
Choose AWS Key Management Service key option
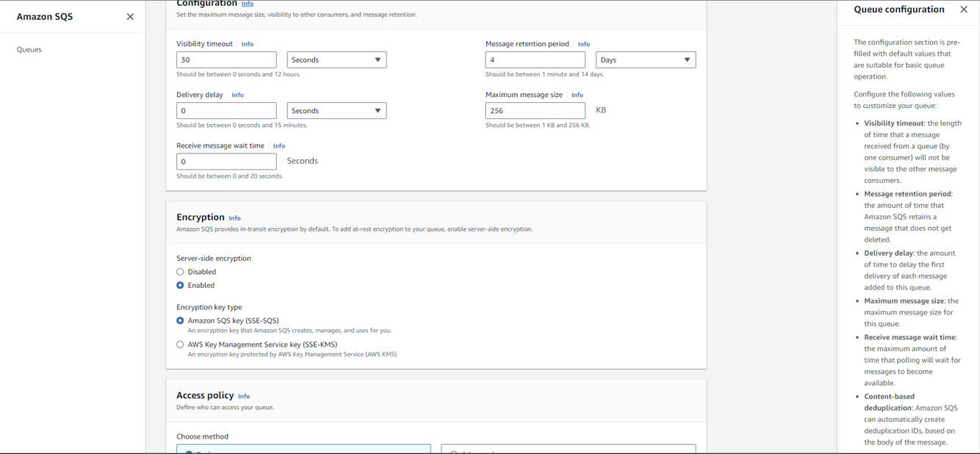point(180,344)
